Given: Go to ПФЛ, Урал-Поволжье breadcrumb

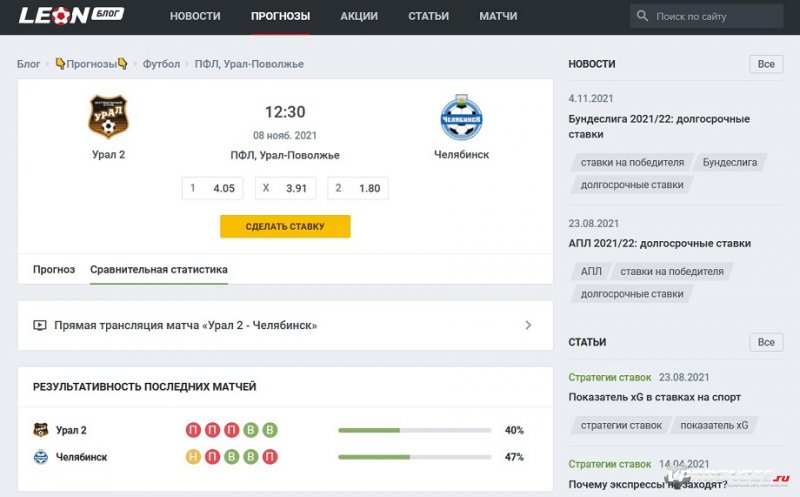Looking at the screenshot, I should tap(249, 64).
